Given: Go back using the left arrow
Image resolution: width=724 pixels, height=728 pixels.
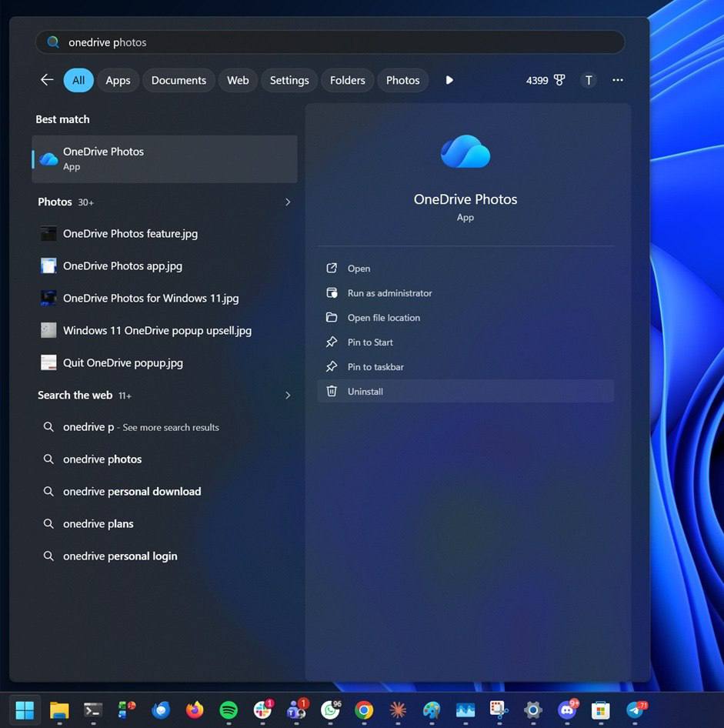Looking at the screenshot, I should pyautogui.click(x=47, y=80).
